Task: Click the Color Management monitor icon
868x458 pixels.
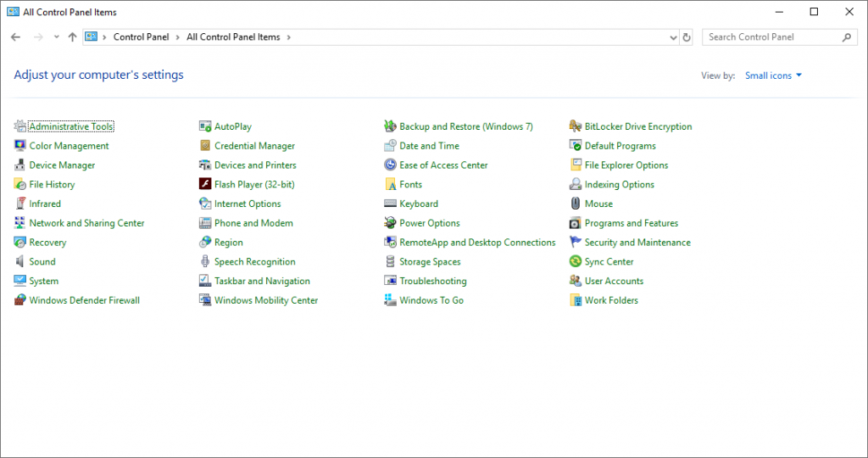Action: pos(20,146)
